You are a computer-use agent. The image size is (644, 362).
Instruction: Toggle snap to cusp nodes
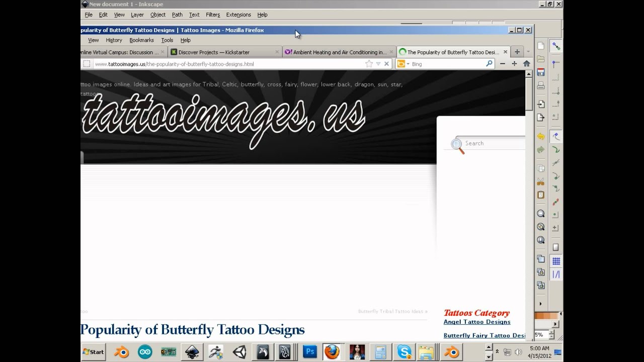pyautogui.click(x=556, y=175)
